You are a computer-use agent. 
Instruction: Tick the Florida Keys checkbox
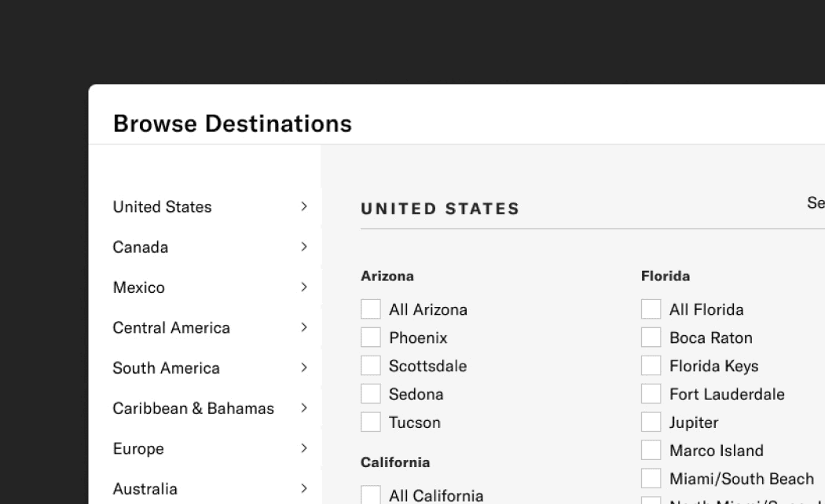click(651, 366)
